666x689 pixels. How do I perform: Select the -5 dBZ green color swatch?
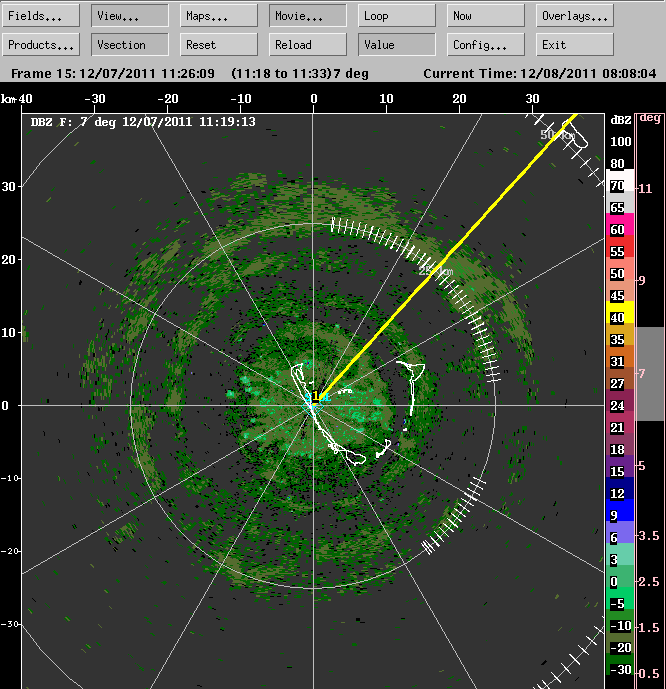620,598
